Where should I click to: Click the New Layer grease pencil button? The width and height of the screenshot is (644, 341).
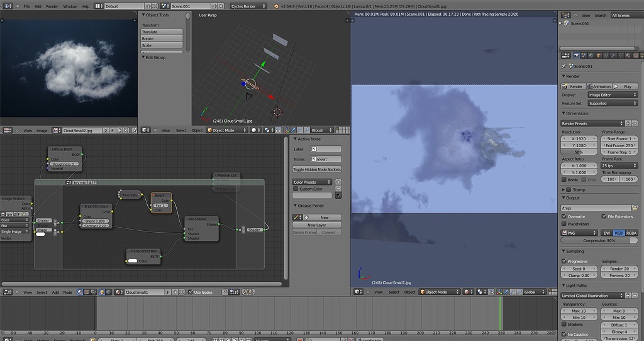317,225
